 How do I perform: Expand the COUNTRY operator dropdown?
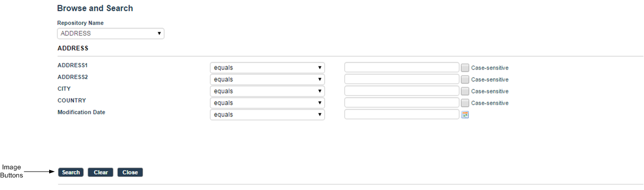(267, 103)
